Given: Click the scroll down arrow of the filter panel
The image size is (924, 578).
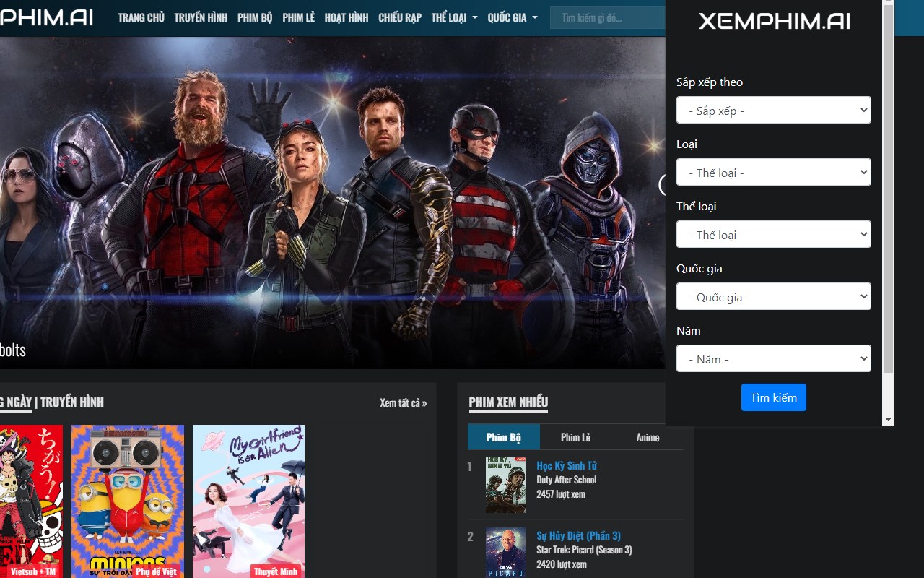Looking at the screenshot, I should pos(888,420).
